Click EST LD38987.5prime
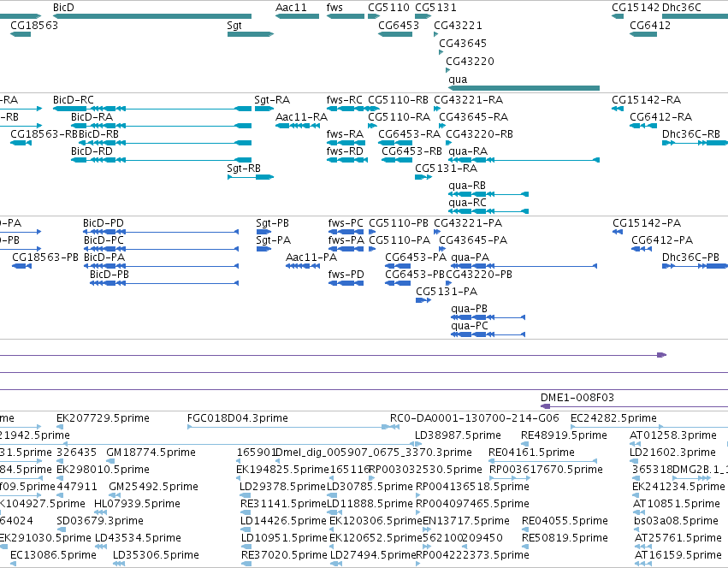The width and height of the screenshot is (728, 568). 418,444
